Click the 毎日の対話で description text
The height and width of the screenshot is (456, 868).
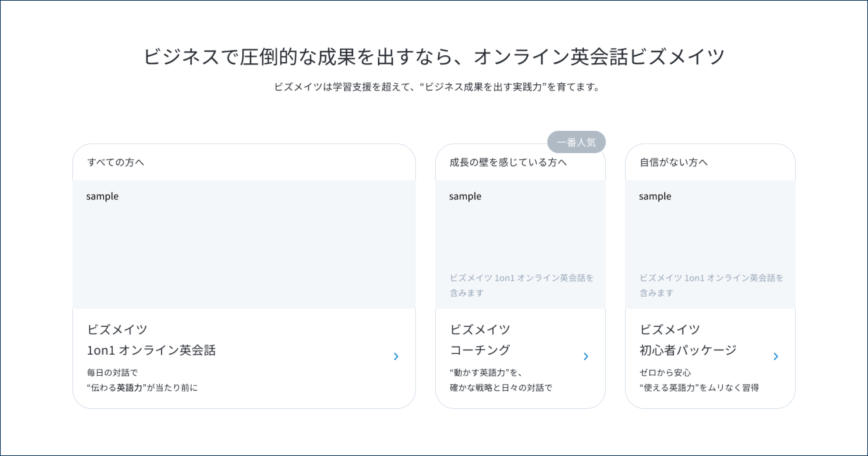coord(112,372)
